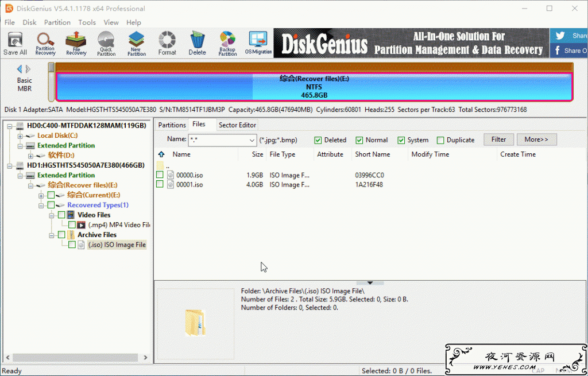The image size is (588, 376).
Task: Switch to the Sector Editor tab
Action: 237,125
